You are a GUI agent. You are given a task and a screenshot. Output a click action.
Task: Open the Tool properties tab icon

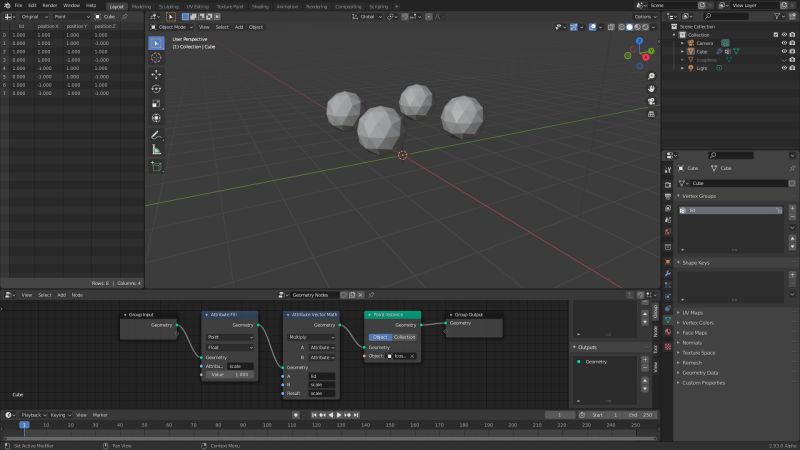point(668,170)
